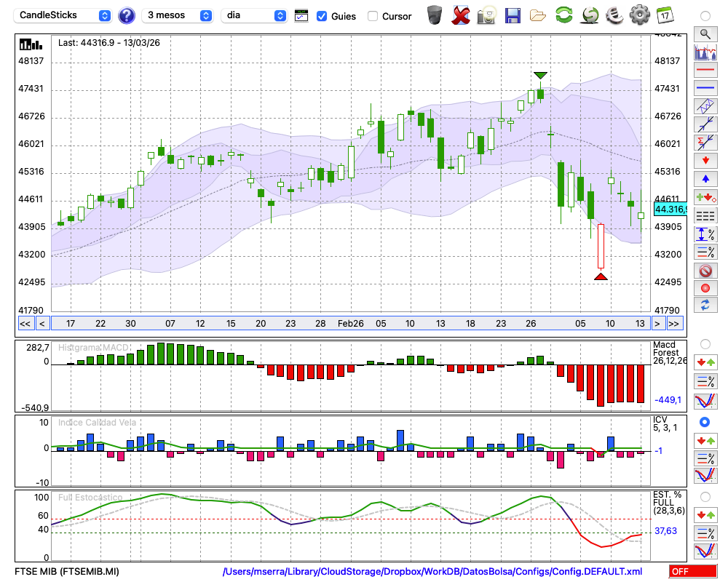The image size is (728, 582).
Task: Select the radio button above the zoom tool
Action: pos(705,16)
